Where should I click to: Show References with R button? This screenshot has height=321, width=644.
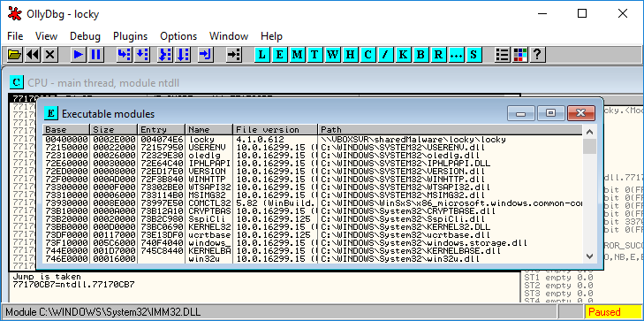click(x=439, y=54)
